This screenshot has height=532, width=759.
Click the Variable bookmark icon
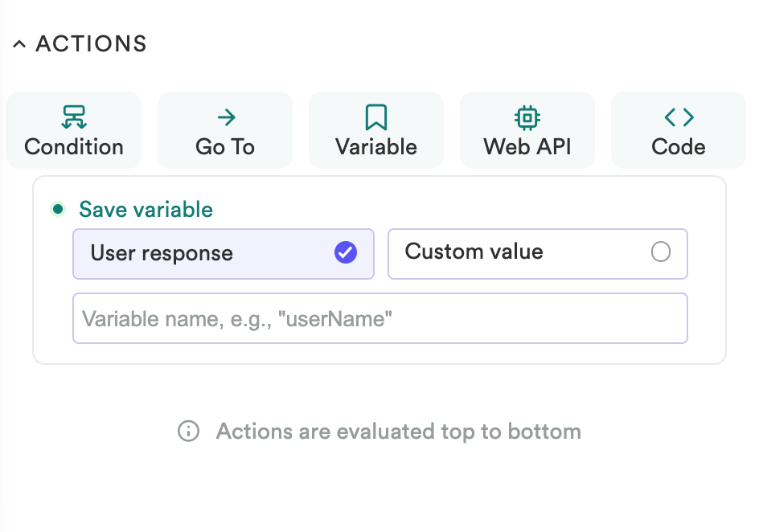coord(376,118)
